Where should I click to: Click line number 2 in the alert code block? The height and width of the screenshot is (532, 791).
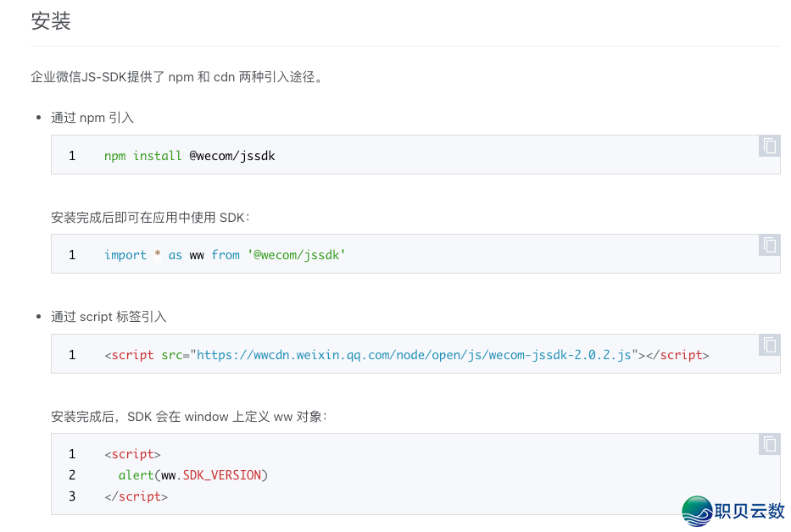point(72,474)
